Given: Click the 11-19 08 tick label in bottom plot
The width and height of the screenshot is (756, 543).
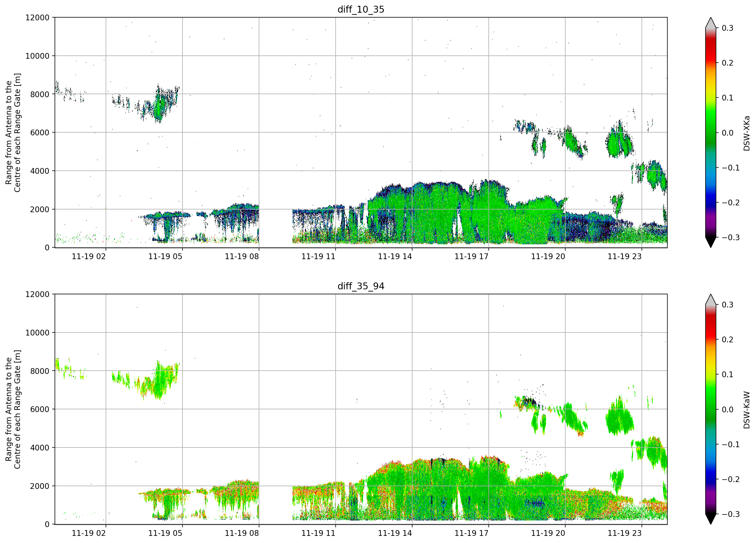Looking at the screenshot, I should point(242,533).
